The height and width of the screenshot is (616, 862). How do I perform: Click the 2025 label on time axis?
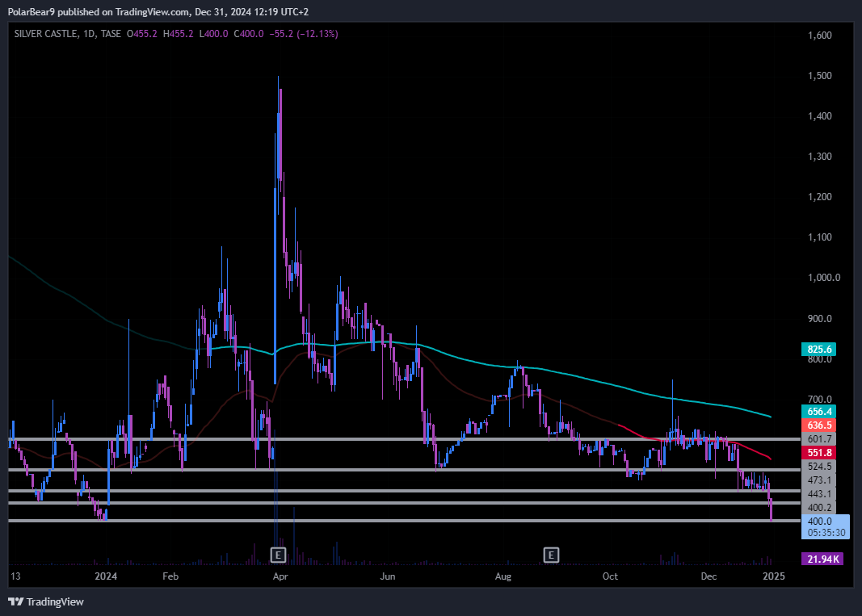click(x=774, y=576)
